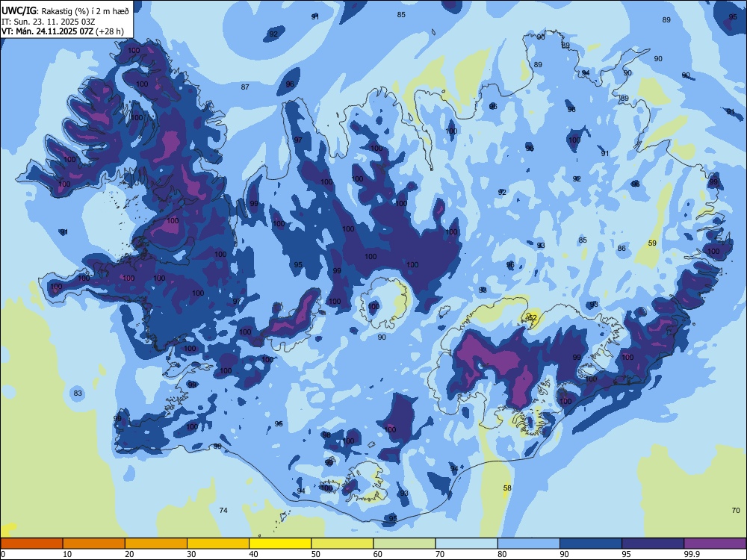Pick the bright yellow 40–50 legend swatch
The width and height of the screenshot is (747, 560).
(x=280, y=544)
